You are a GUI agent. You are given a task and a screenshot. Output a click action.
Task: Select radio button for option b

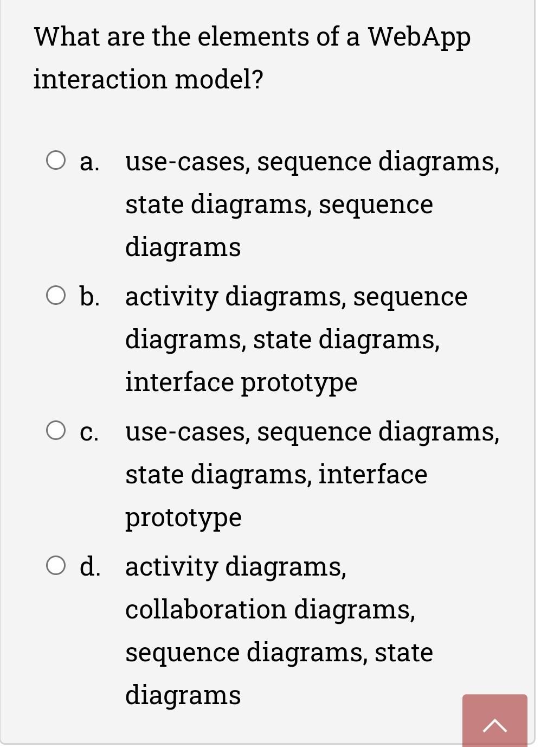click(x=56, y=296)
